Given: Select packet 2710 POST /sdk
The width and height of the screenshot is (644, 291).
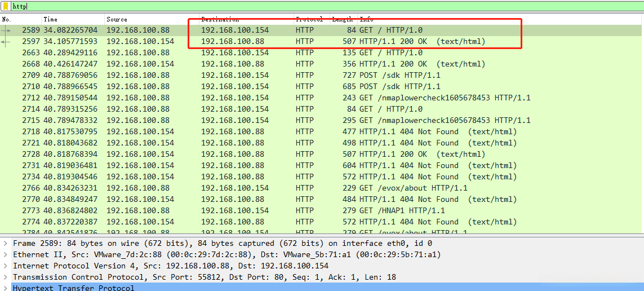Looking at the screenshot, I should coord(321,87).
